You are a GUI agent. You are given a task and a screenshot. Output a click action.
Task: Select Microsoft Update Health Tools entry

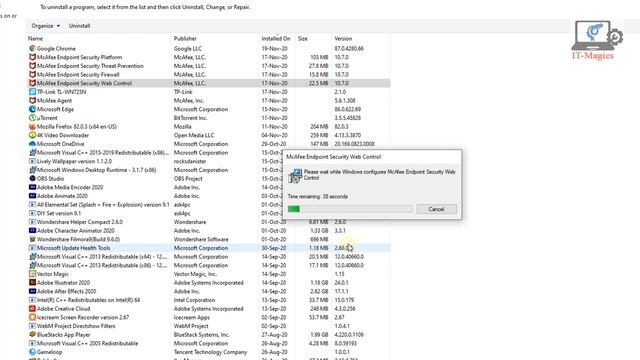pyautogui.click(x=208, y=248)
